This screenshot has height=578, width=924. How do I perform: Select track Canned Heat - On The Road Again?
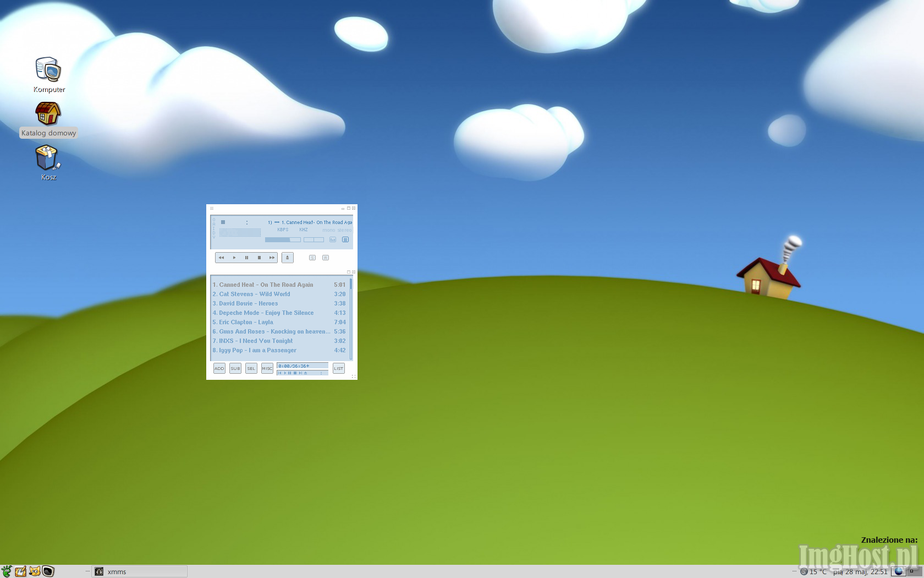(x=279, y=285)
